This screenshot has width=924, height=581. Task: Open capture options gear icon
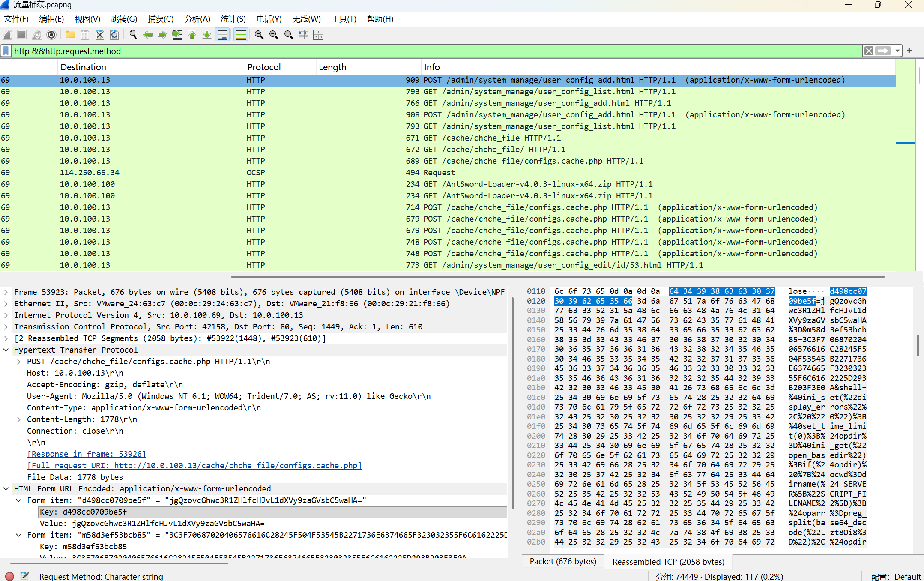click(x=51, y=35)
